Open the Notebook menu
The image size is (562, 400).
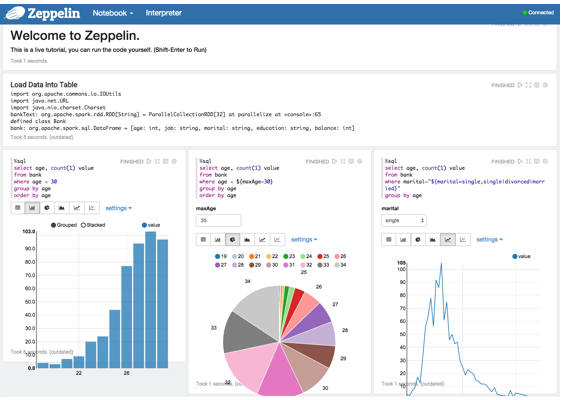tap(113, 13)
